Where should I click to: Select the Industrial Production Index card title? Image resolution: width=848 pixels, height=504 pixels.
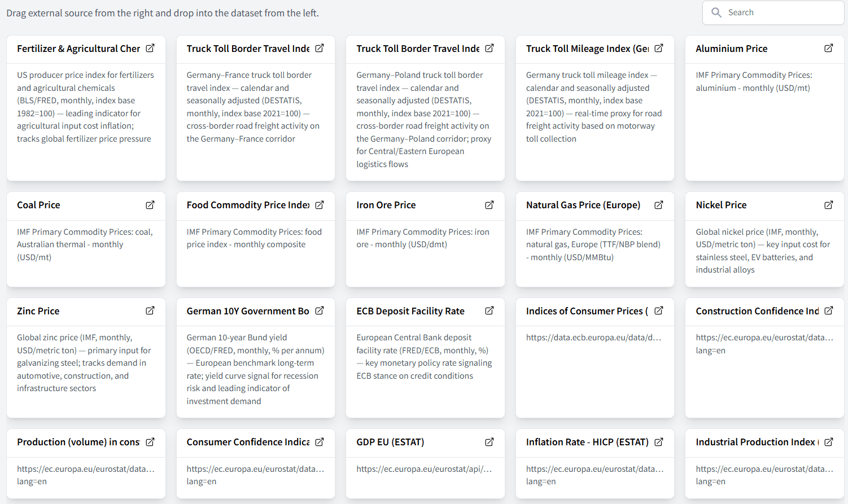pos(757,442)
